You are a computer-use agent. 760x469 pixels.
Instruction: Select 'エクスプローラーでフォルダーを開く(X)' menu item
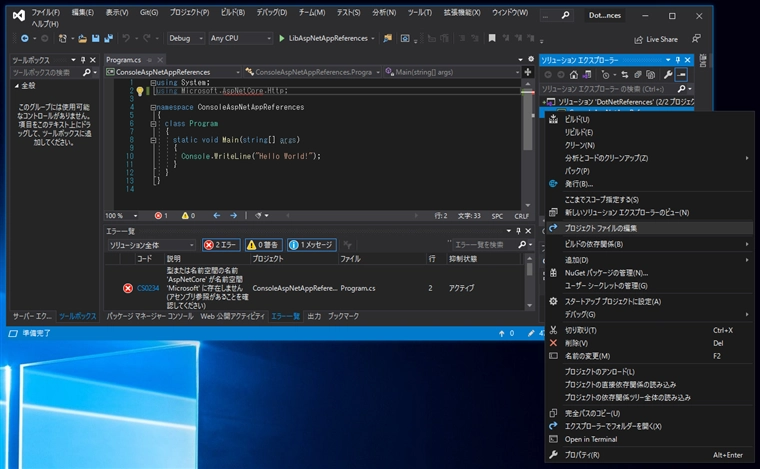tap(649, 426)
